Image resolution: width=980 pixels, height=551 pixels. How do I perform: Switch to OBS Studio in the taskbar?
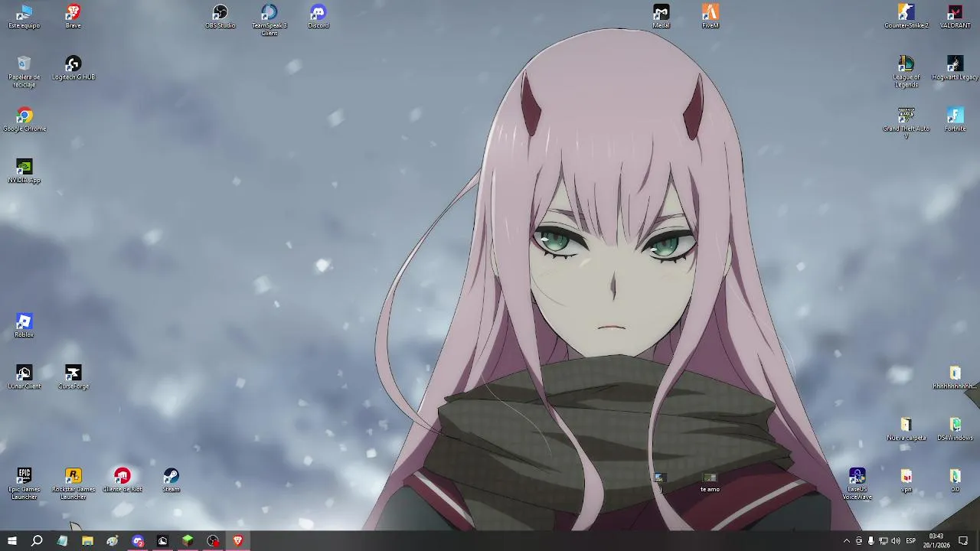(x=213, y=541)
